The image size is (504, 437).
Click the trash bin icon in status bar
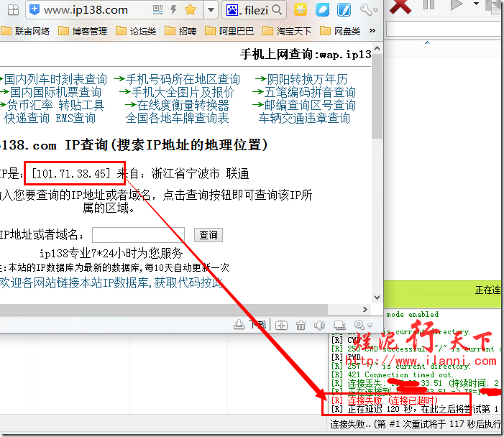click(301, 325)
